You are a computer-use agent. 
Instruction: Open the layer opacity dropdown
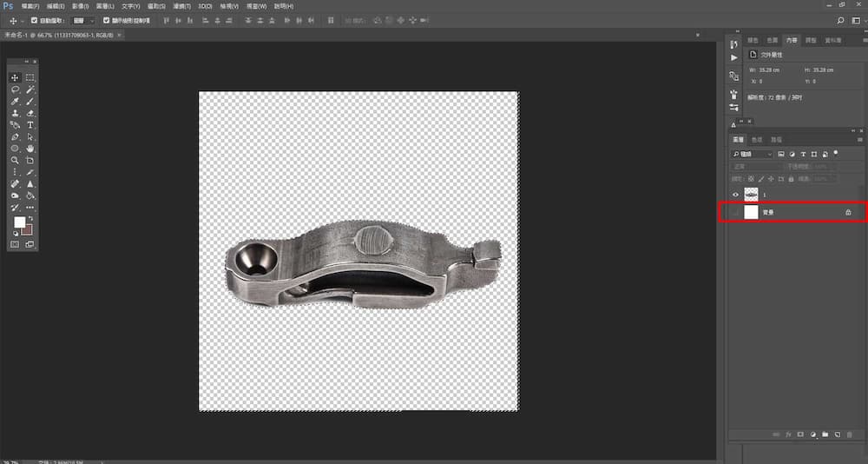click(824, 166)
